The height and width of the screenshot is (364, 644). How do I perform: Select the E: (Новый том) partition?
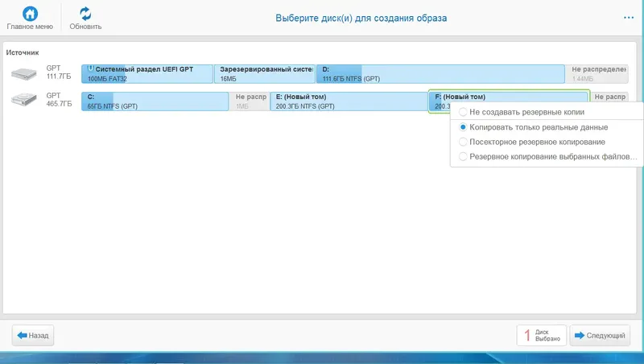[349, 101]
